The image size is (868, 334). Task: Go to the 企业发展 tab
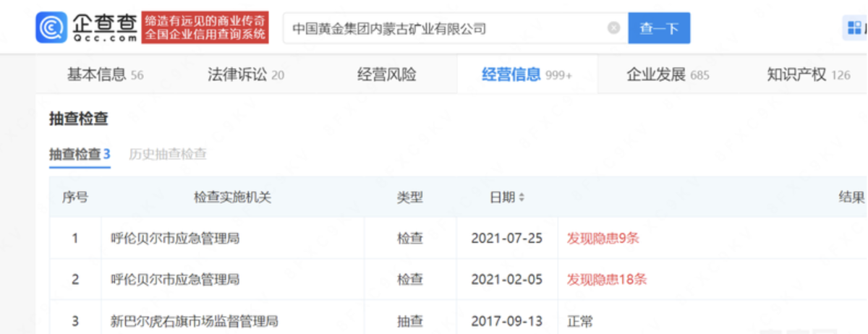[x=668, y=74]
